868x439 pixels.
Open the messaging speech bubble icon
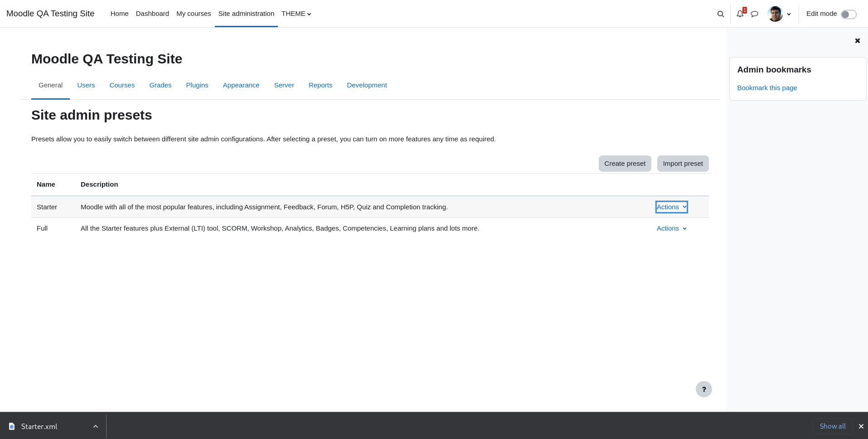click(x=754, y=14)
